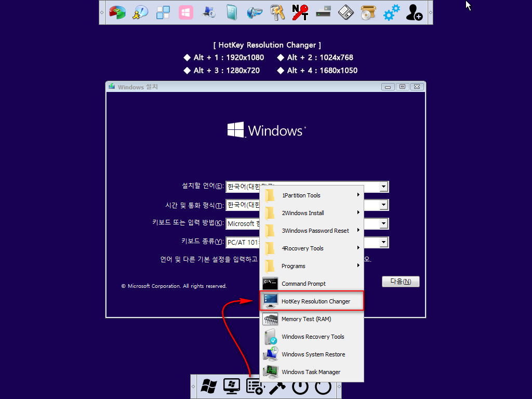Launch Command Prompt from the menu
The height and width of the screenshot is (399, 532).
[312, 284]
